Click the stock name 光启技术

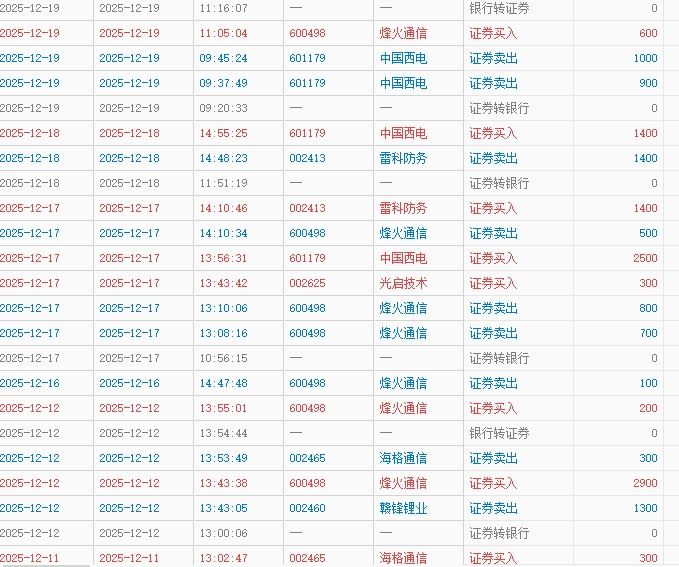coord(403,283)
